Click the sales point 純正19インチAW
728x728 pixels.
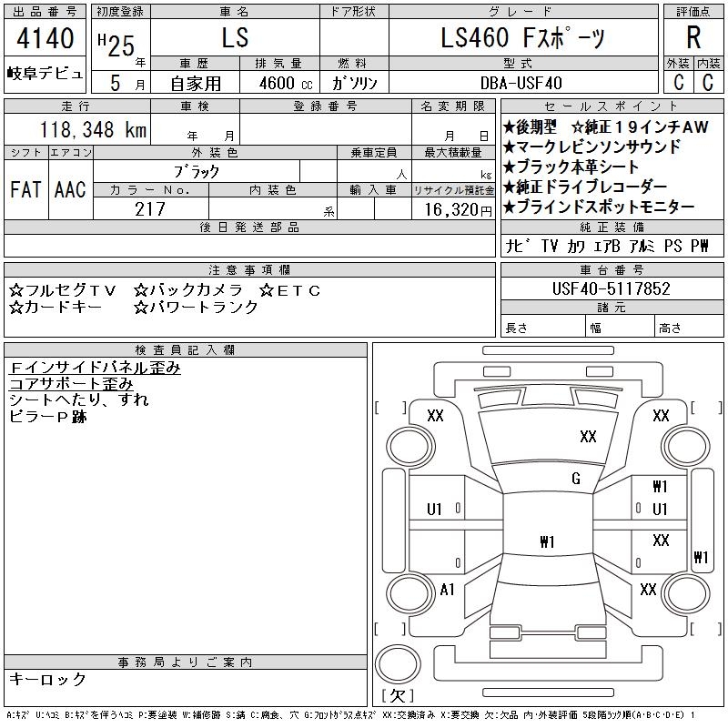[640, 126]
